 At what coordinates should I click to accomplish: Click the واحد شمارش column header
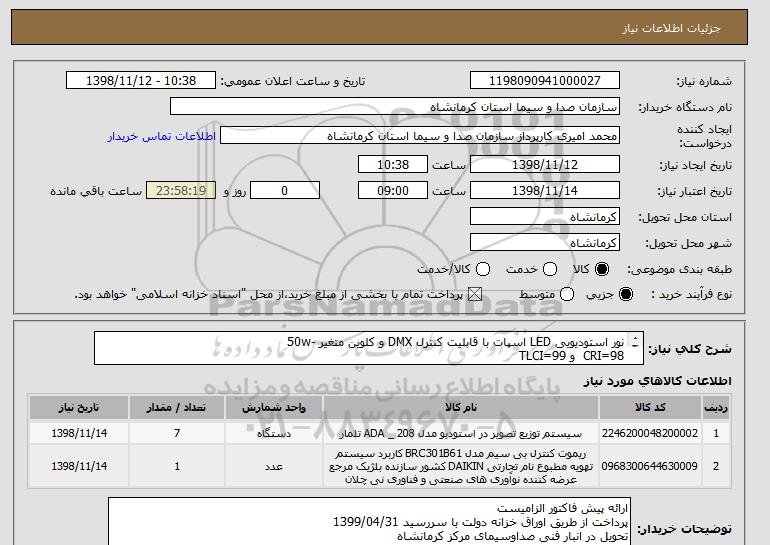pyautogui.click(x=274, y=408)
